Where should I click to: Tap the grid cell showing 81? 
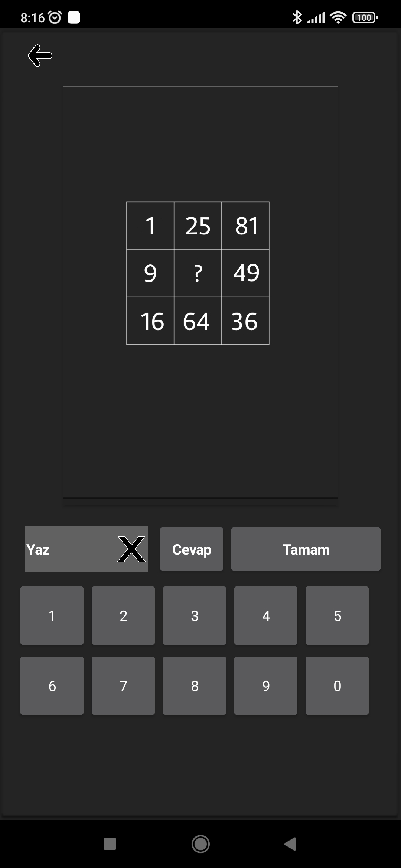[x=245, y=226]
